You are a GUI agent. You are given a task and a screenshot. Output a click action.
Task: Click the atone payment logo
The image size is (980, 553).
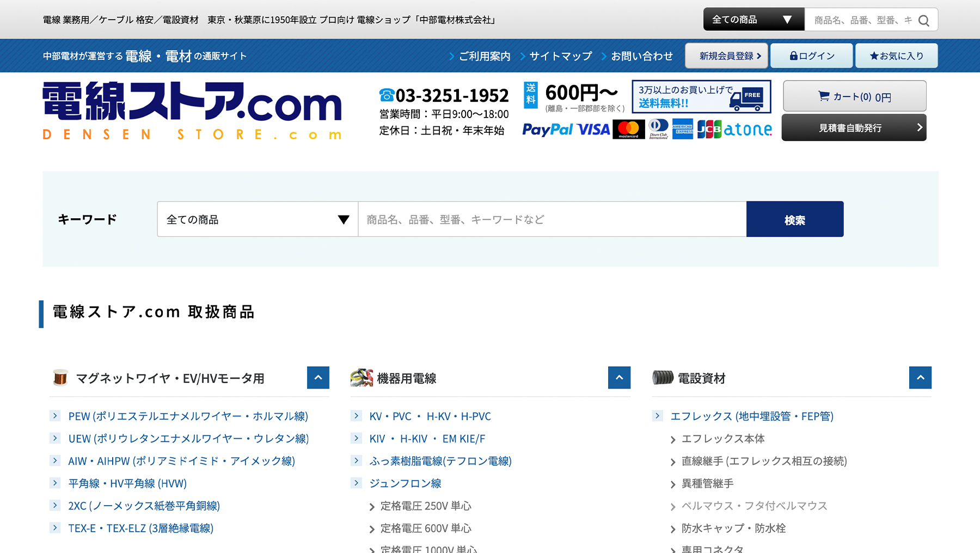tap(748, 130)
